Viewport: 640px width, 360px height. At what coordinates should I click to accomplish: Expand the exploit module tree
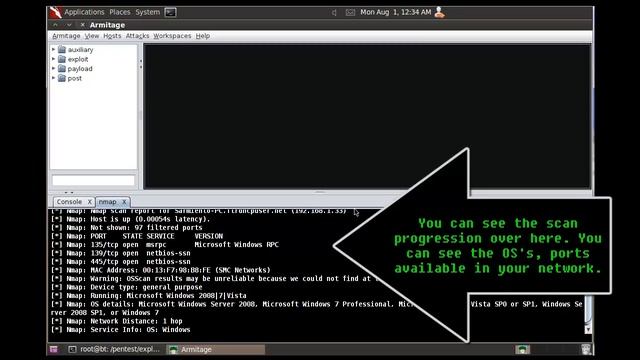pos(53,59)
